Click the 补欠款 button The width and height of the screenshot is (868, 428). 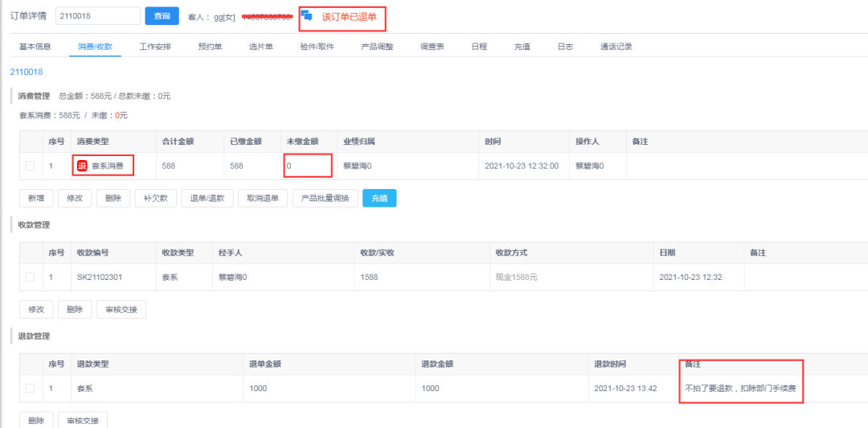(156, 198)
